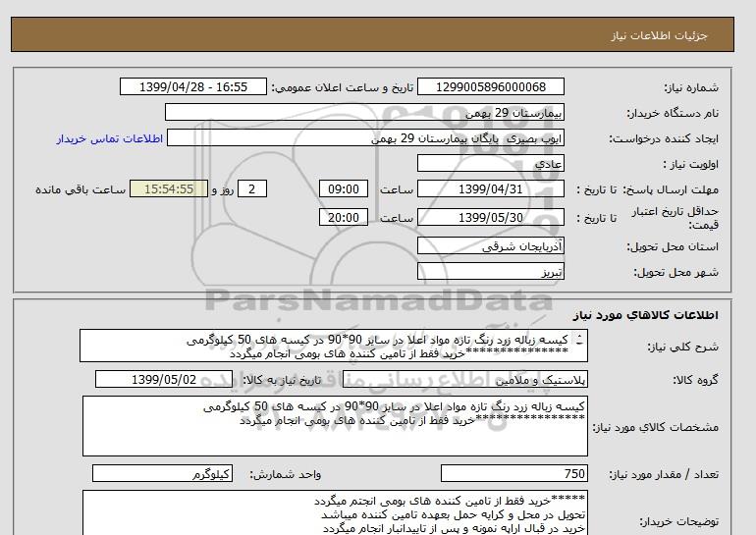Select delivery province field آذربایجان شرقی
The width and height of the screenshot is (756, 535).
point(490,245)
